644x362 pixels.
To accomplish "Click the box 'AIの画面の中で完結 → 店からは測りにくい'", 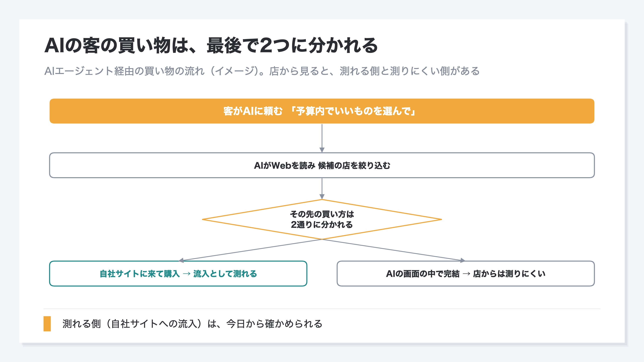I will tap(465, 274).
